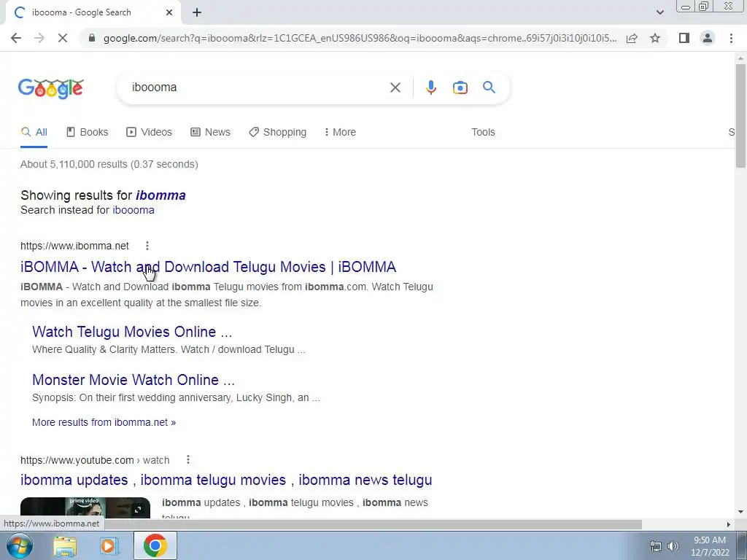Image resolution: width=747 pixels, height=560 pixels.
Task: Open Monster Movie Watch Online sitelink
Action: 133,380
